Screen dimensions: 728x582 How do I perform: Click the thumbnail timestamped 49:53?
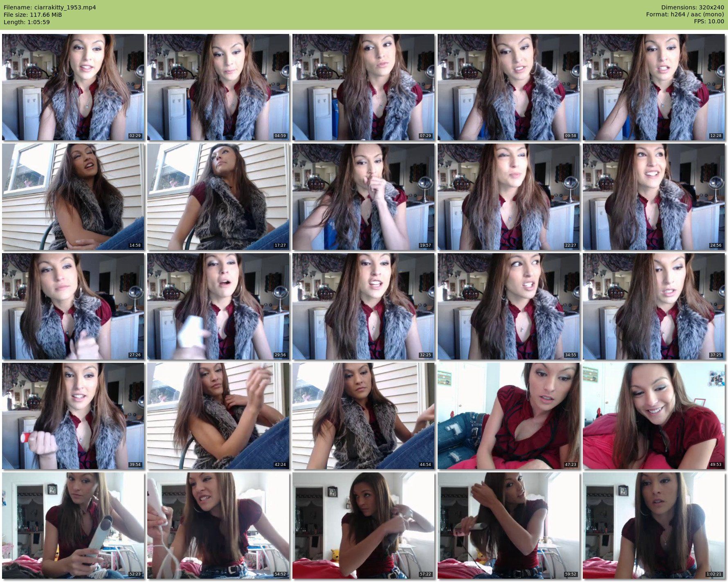pyautogui.click(x=654, y=416)
